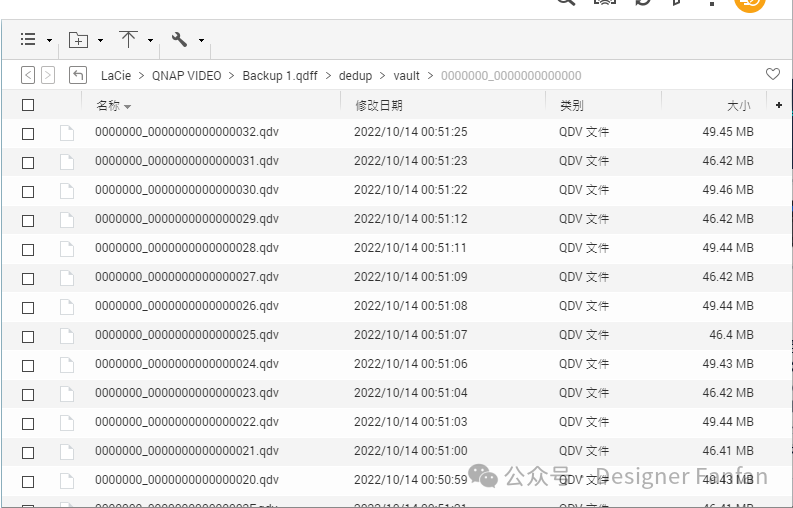Expand the upload dropdown arrow
Viewport: 793px width, 508px height.
tap(150, 41)
